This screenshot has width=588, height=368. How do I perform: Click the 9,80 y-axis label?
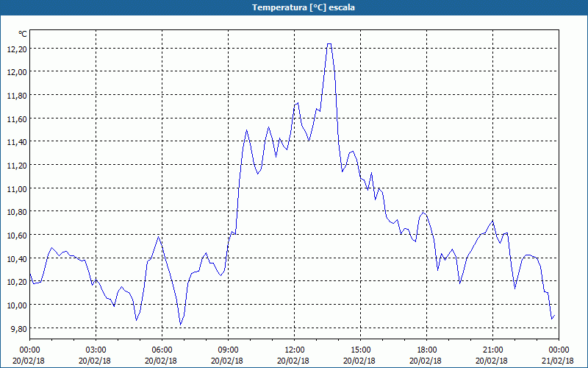(x=19, y=329)
